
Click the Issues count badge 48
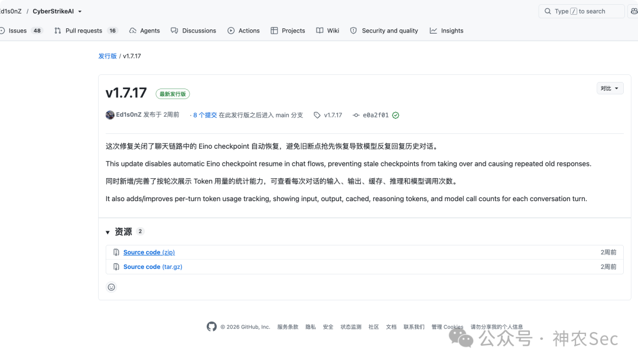(37, 31)
